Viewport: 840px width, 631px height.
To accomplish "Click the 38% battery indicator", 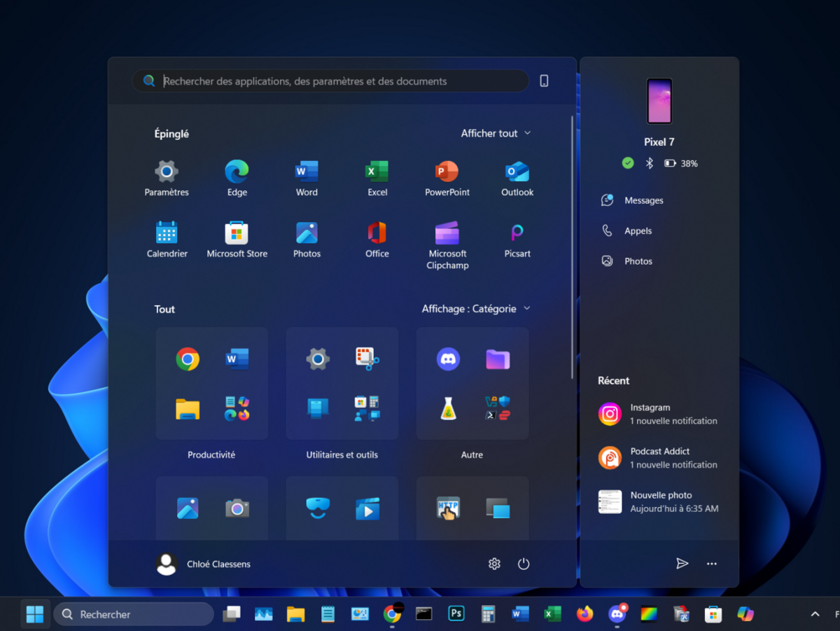I will [681, 163].
